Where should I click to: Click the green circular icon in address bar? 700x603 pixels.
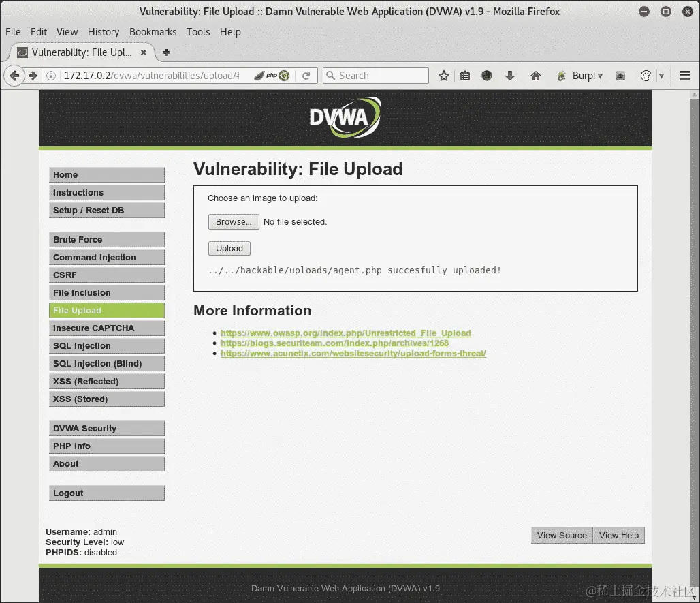click(284, 76)
